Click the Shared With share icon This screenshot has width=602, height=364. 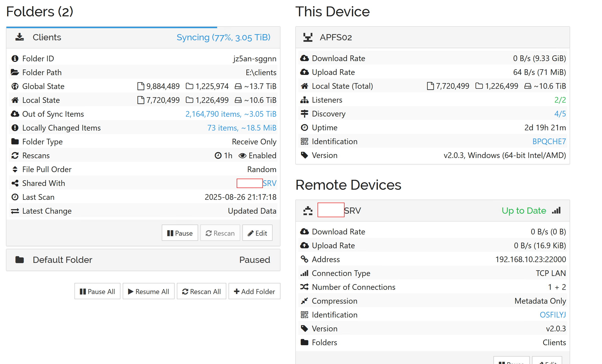click(x=15, y=183)
